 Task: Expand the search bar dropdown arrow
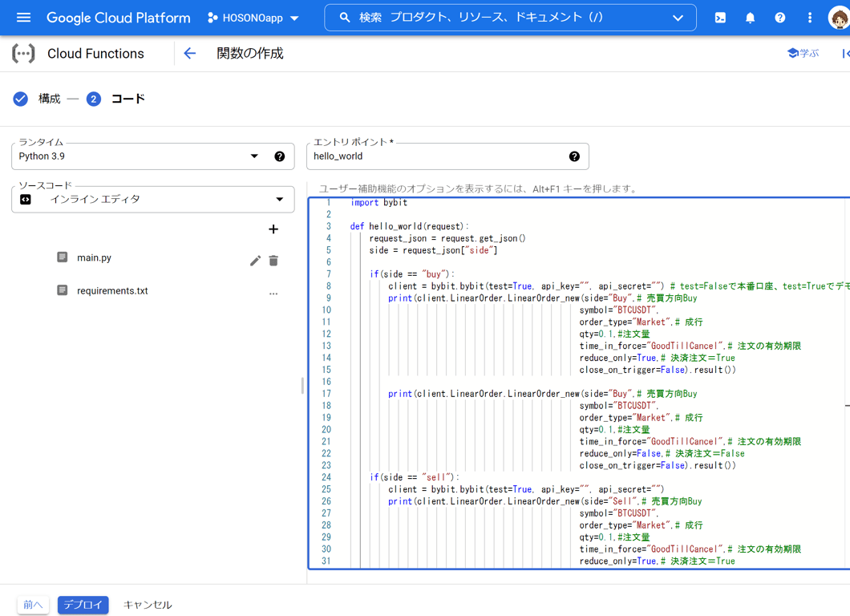pyautogui.click(x=678, y=18)
